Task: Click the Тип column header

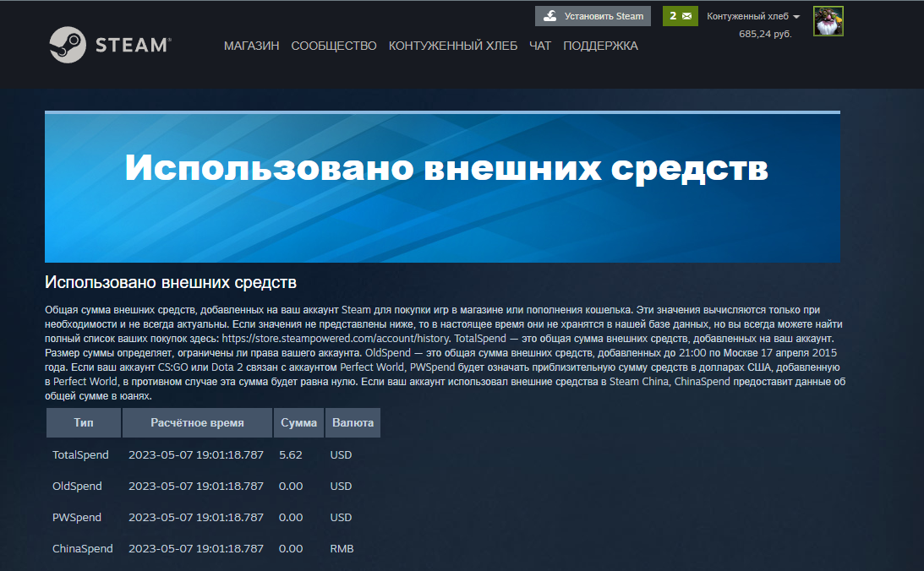Action: pos(84,422)
